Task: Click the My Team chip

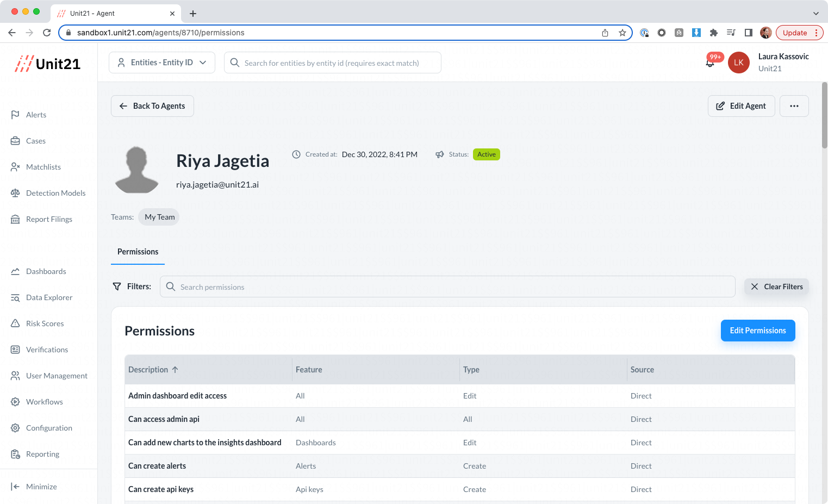Action: point(159,217)
